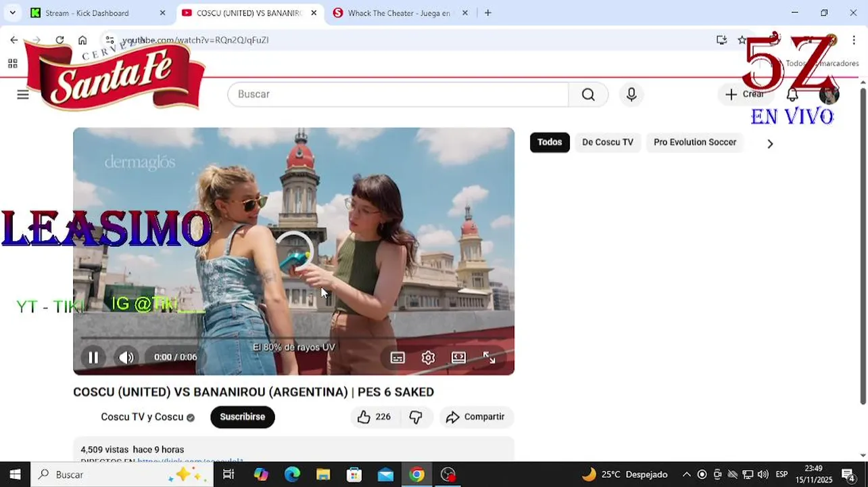Close the Kick Dashboard tab
The image size is (868, 487).
point(162,13)
